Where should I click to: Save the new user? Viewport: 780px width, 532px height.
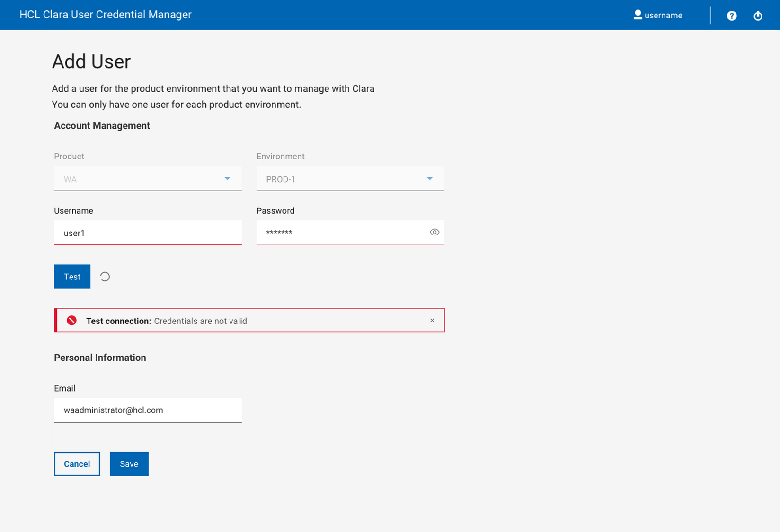tap(129, 464)
